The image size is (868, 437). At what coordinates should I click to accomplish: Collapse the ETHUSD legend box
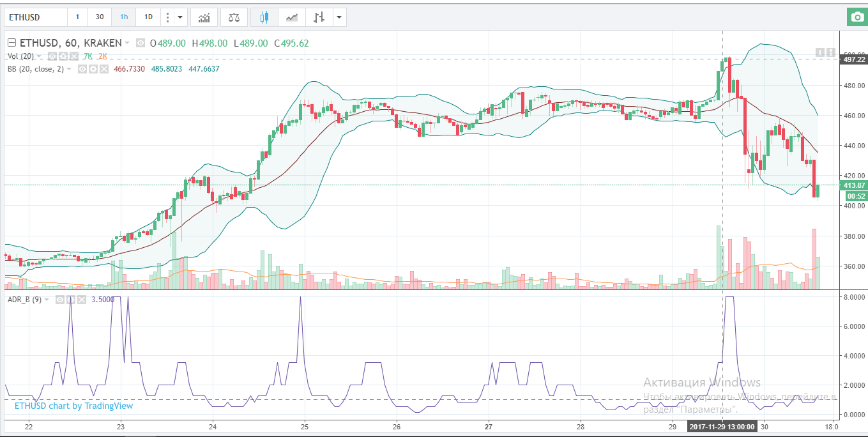(11, 43)
